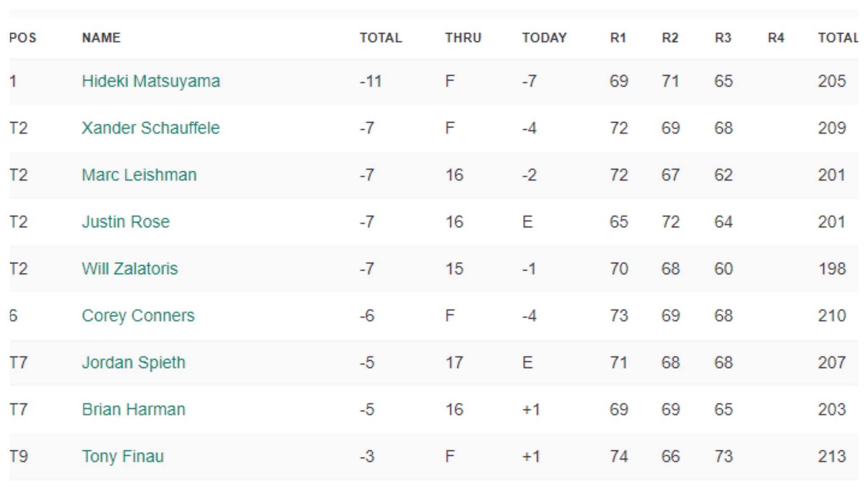Viewport: 868px width, 490px height.
Task: Click Hideki Matsuyama's 205 total strokes cell
Action: coord(832,81)
